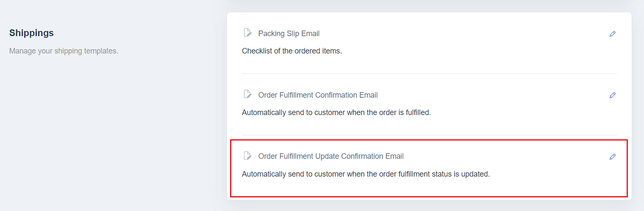Select the red-outlined Fulfillment Update template row
644x211 pixels.
tap(429, 168)
